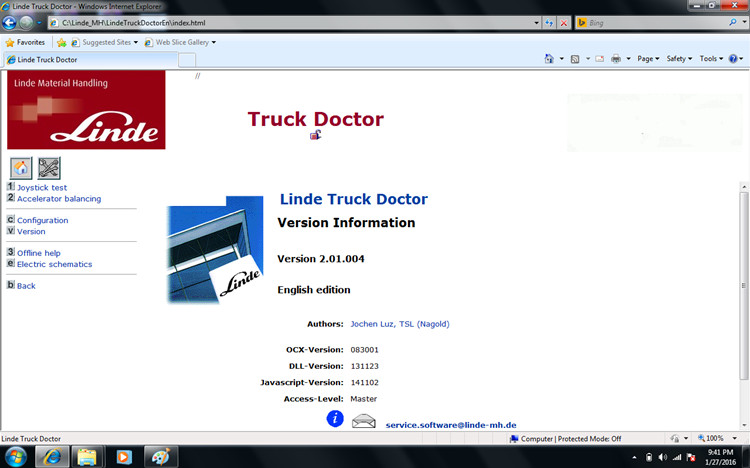Open the home icon in Truck Doctor sidebar
This screenshot has width=750, height=468.
[x=21, y=168]
